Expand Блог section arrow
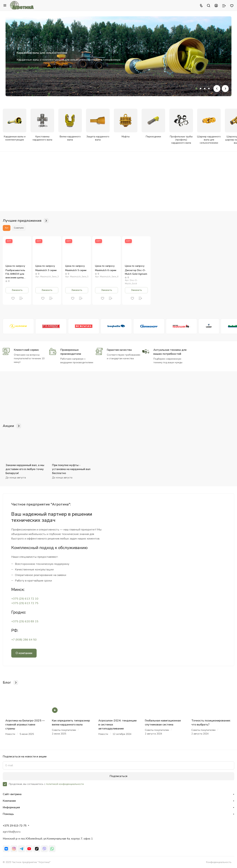 16,682
